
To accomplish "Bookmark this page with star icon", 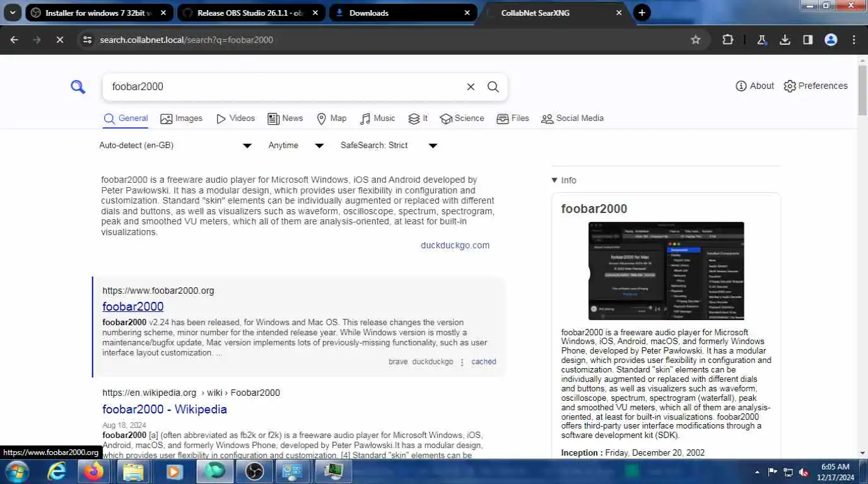I will (696, 40).
